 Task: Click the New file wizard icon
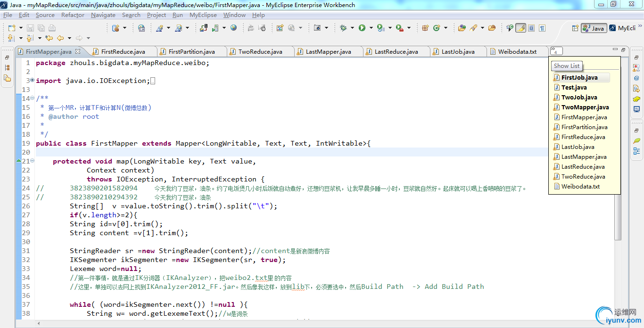point(11,28)
